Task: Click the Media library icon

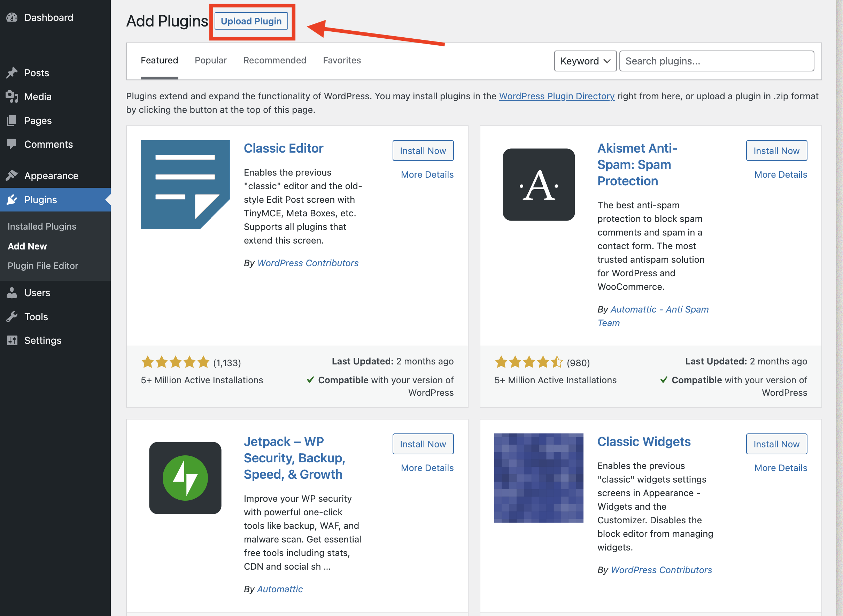Action: click(x=12, y=97)
